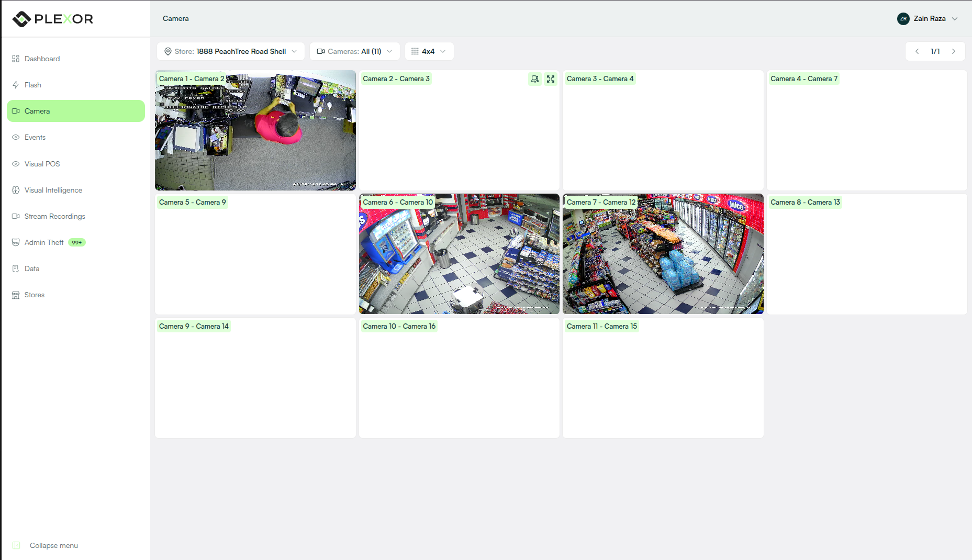Select the Camera 2 - Camera 3 tile
Image resolution: width=972 pixels, height=560 pixels.
(459, 130)
